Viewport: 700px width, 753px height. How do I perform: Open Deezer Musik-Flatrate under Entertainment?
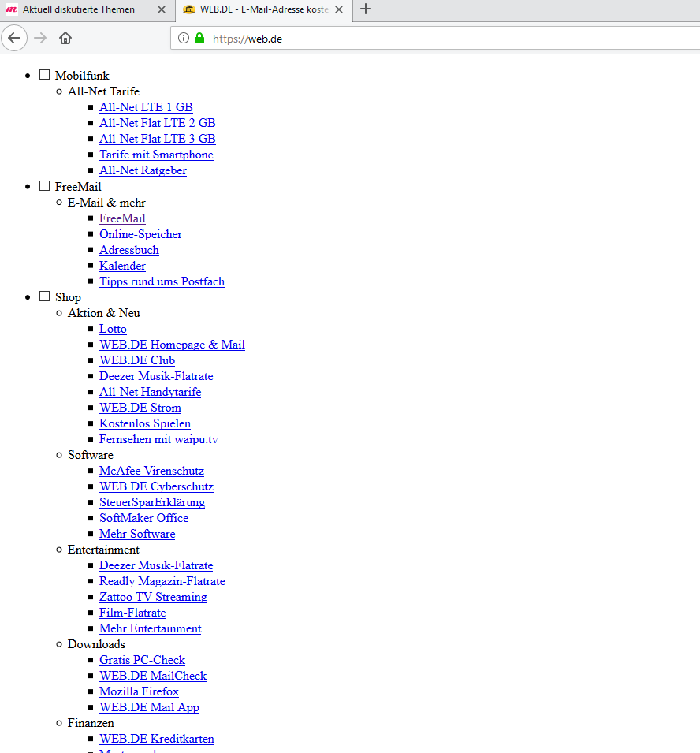click(x=156, y=565)
